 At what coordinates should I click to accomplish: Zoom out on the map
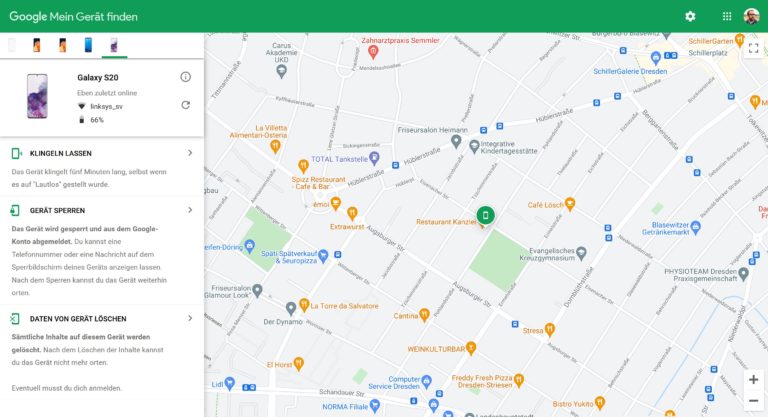[x=753, y=401]
